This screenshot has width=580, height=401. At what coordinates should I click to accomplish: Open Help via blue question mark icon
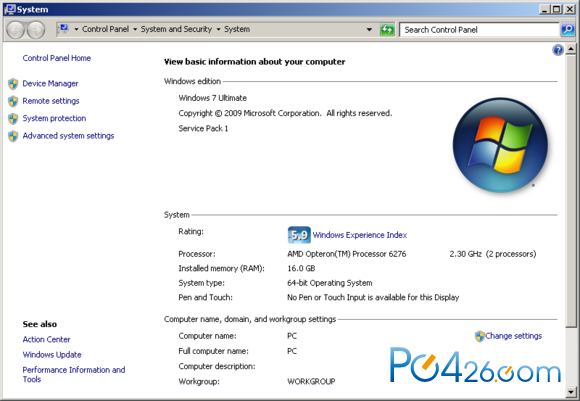coord(558,50)
